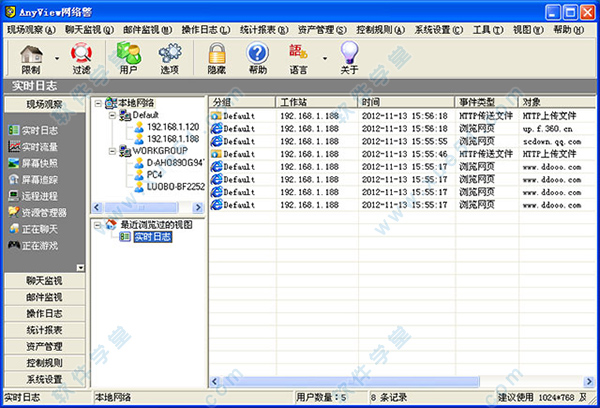Select the scdown.qq.com log entry
Image resolution: width=600 pixels, height=408 pixels.
tap(403, 141)
